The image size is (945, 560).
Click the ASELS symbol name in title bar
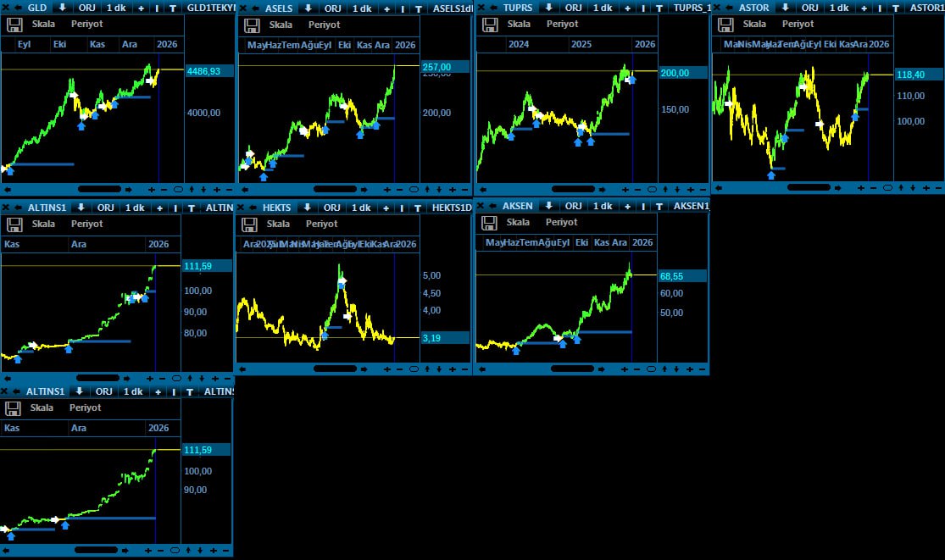[x=279, y=8]
